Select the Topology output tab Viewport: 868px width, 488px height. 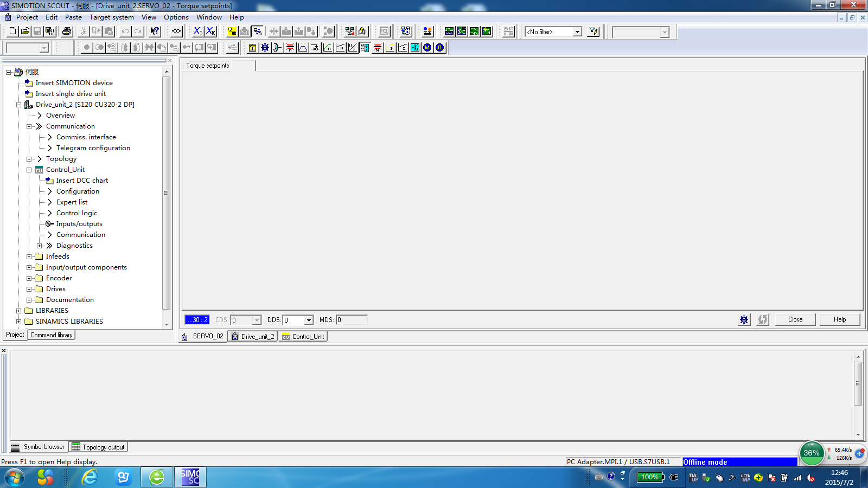(x=99, y=447)
